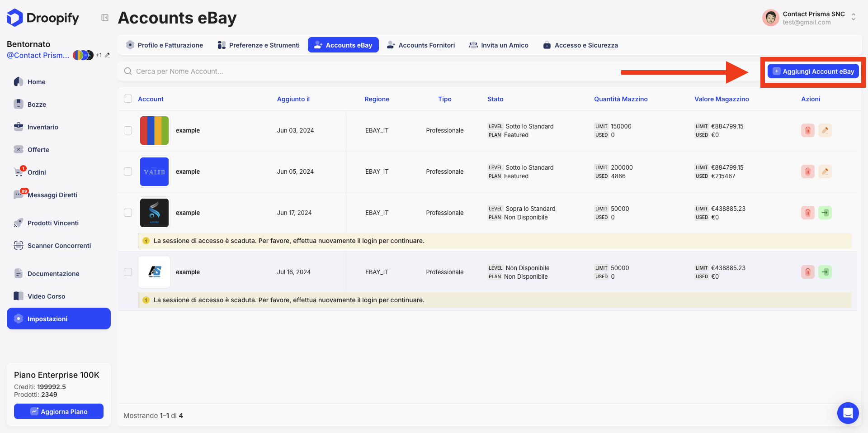Open the support chat bubble
The width and height of the screenshot is (868, 433).
coord(848,413)
